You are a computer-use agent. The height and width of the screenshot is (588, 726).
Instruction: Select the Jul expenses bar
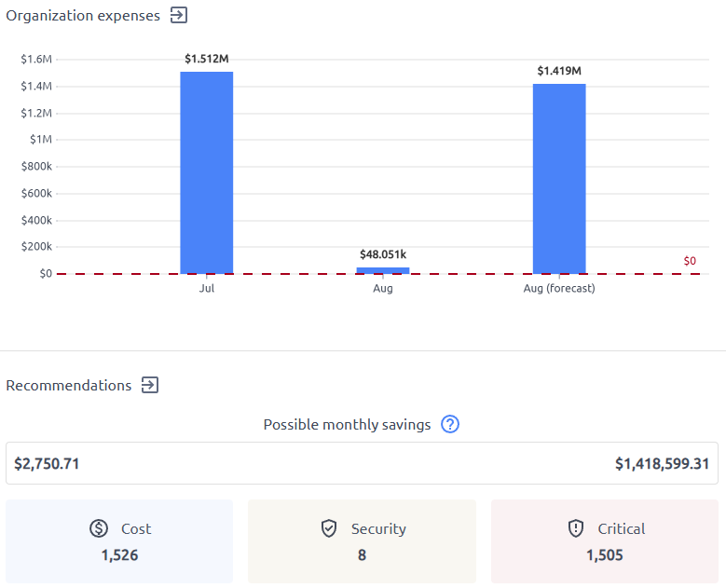click(x=207, y=172)
